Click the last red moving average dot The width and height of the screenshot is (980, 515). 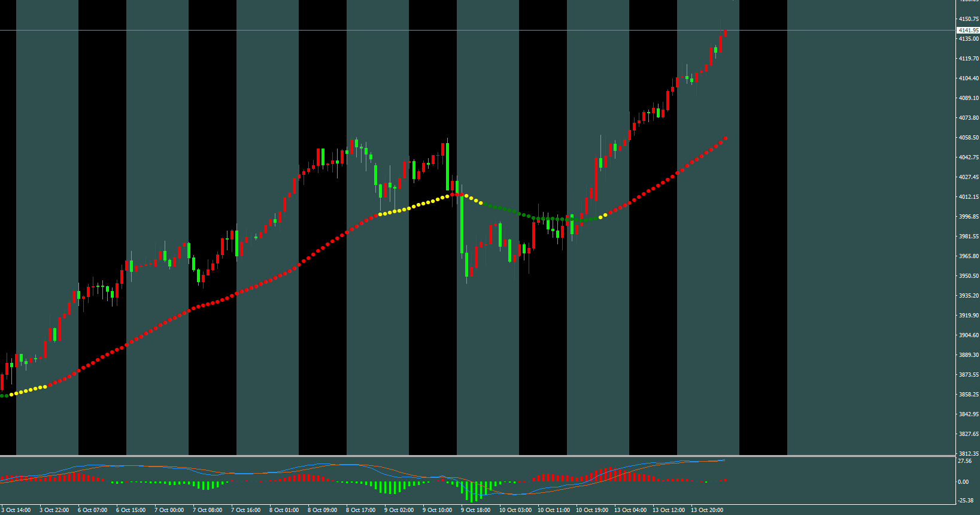726,138
